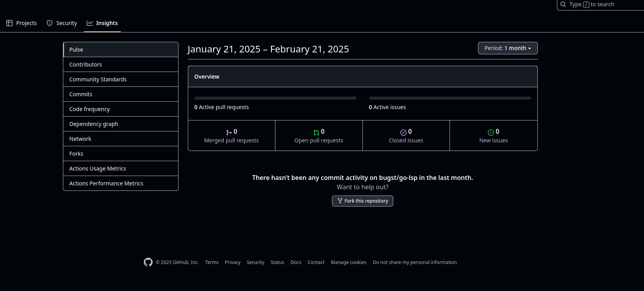Click the closed issues check icon
This screenshot has height=291, width=644.
tap(403, 133)
